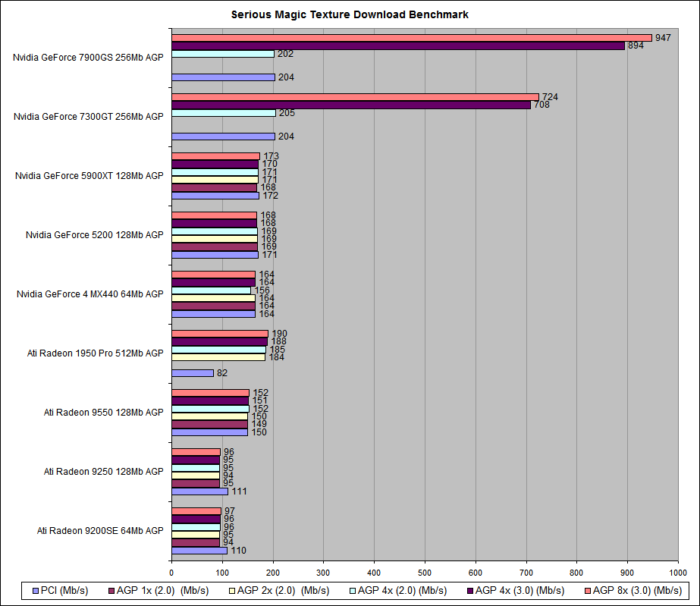Click the 900 axis tick label
700x606 pixels.
[x=627, y=573]
